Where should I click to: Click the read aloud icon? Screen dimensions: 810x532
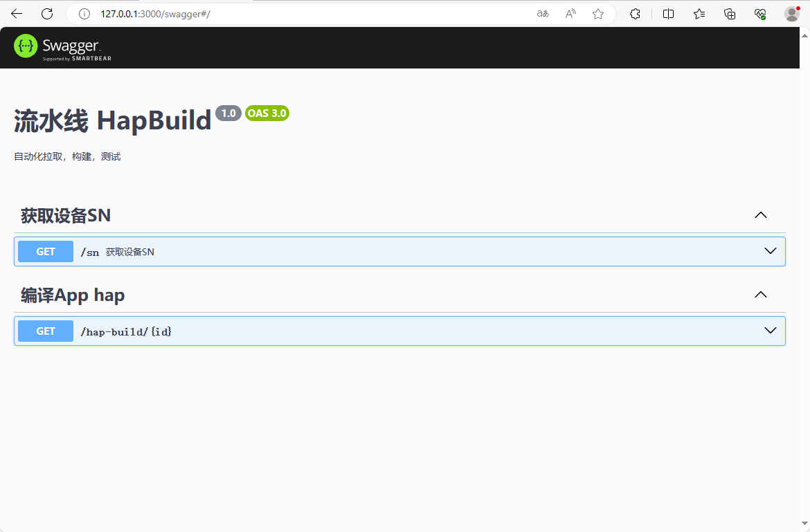pyautogui.click(x=570, y=14)
